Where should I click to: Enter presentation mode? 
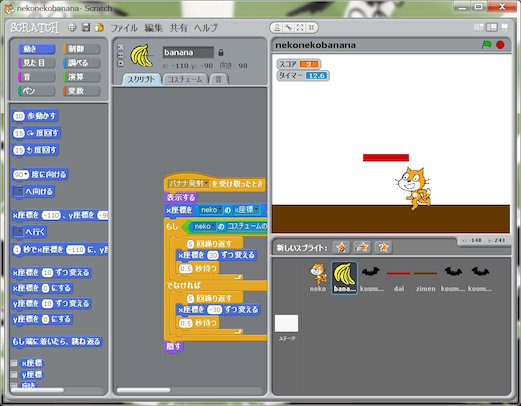(505, 27)
